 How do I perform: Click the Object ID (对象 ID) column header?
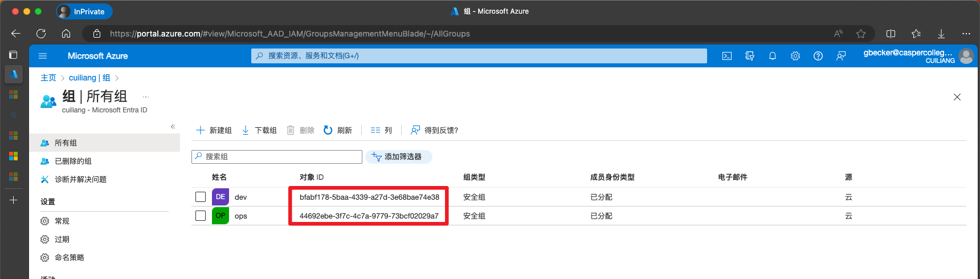312,177
